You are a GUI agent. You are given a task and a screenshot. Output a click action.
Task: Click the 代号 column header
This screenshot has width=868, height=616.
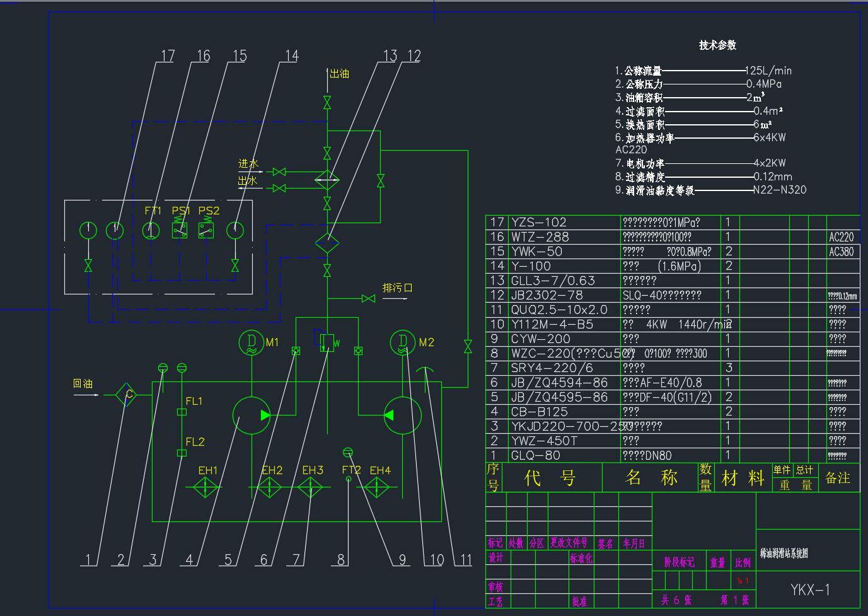click(x=550, y=478)
